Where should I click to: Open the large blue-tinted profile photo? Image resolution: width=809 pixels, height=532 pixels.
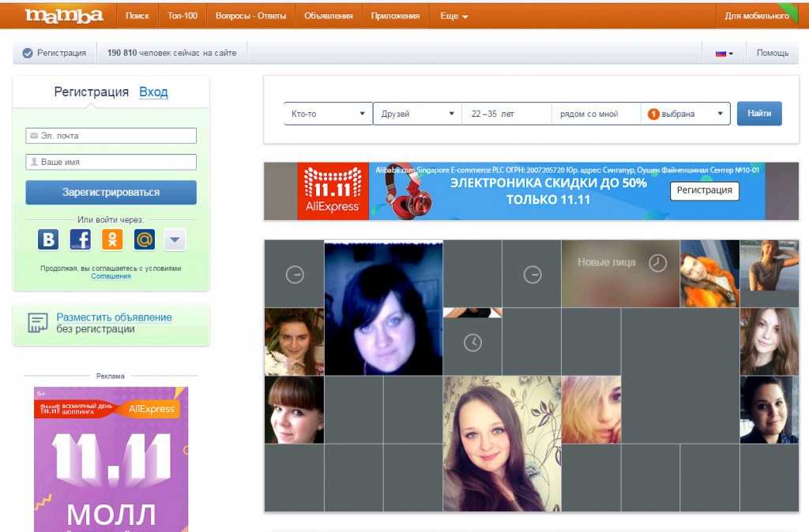point(383,308)
